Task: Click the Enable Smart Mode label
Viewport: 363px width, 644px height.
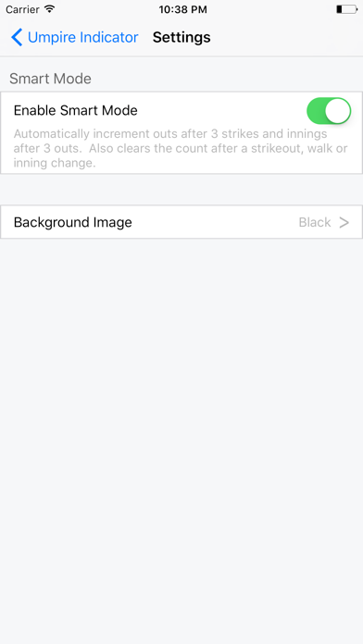Action: pos(76,110)
